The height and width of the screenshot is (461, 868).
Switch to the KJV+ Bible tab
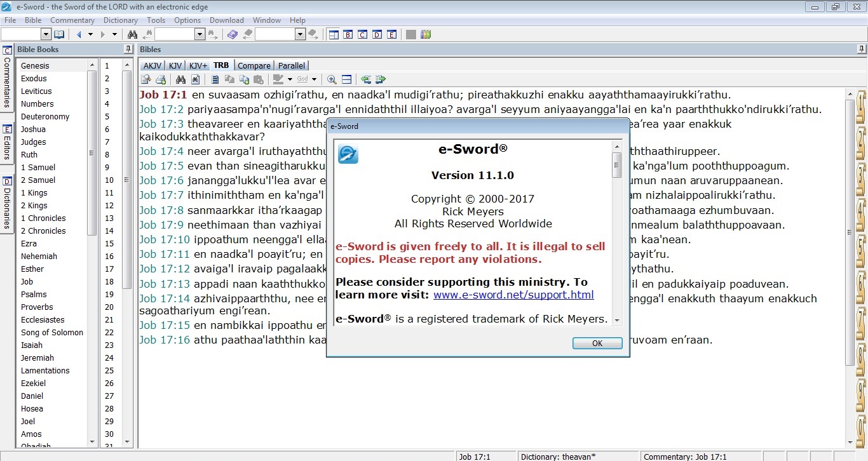click(198, 65)
